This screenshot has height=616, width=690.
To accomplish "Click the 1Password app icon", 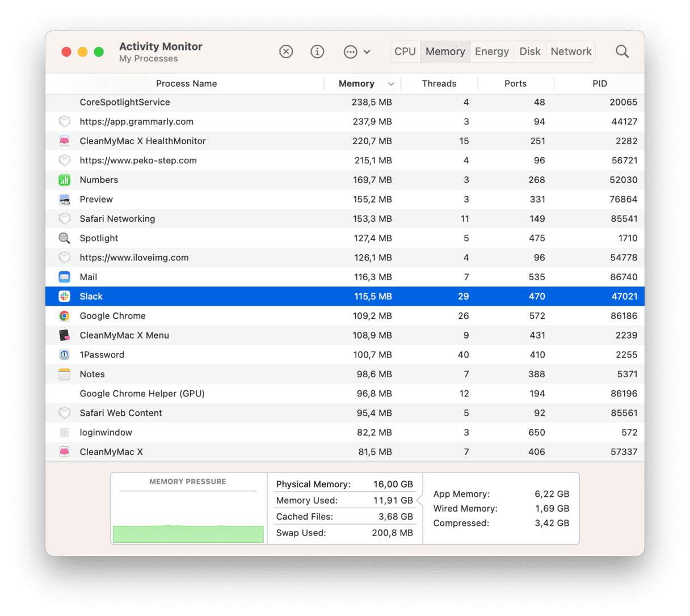I will (x=65, y=355).
